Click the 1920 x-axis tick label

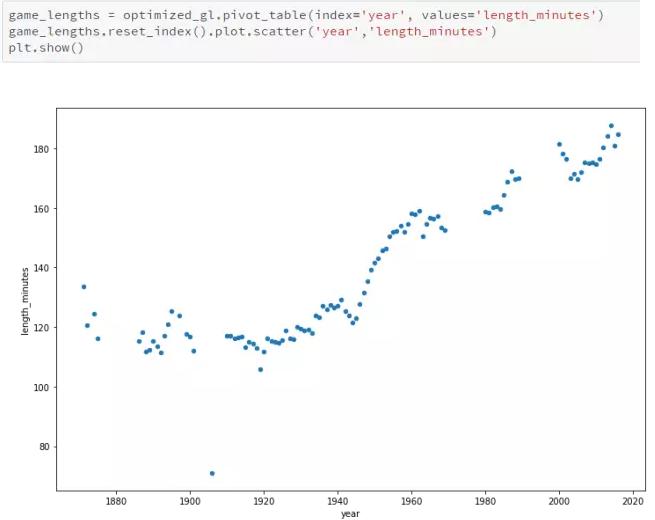click(264, 501)
